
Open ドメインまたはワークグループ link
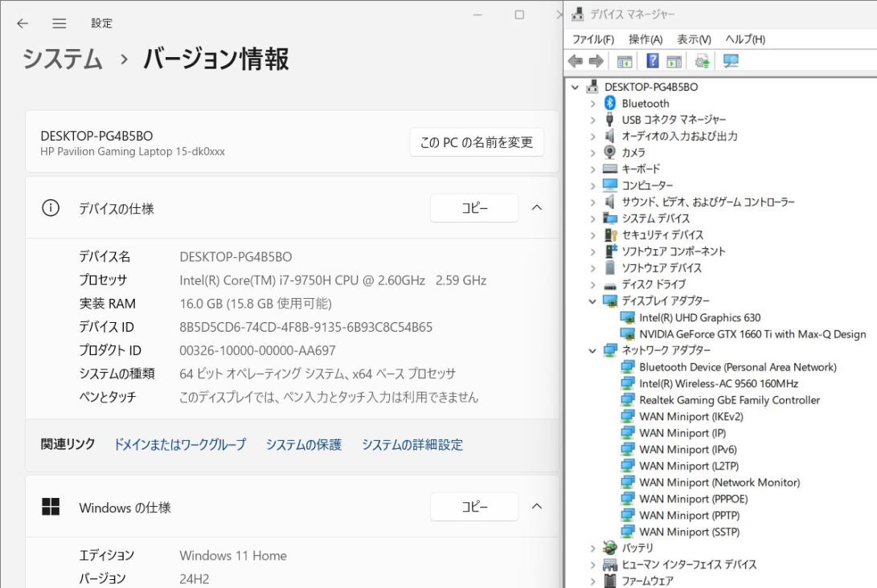click(x=180, y=444)
